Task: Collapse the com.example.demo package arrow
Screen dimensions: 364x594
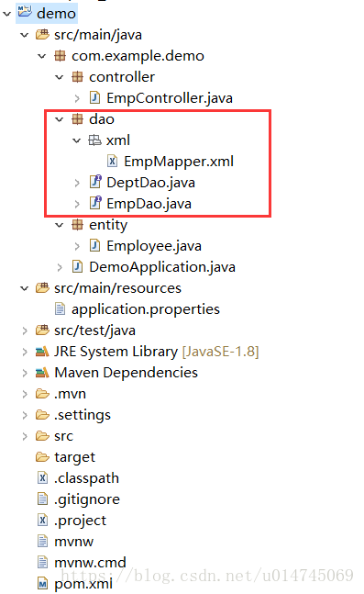Action: [42, 56]
